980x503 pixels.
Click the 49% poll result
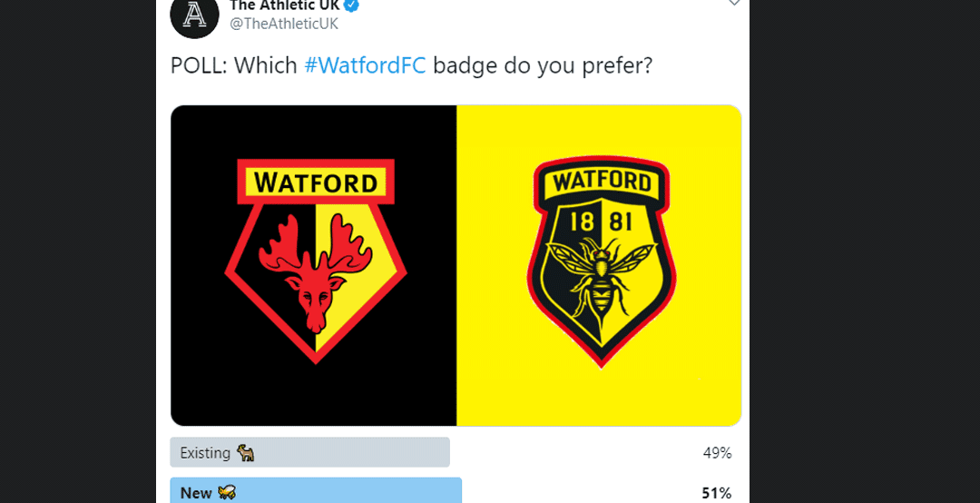pyautogui.click(x=716, y=452)
